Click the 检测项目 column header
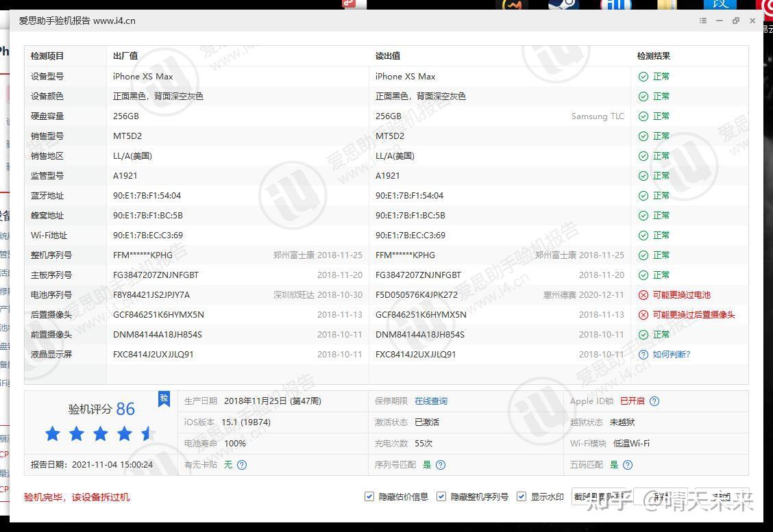The image size is (773, 532). click(47, 56)
